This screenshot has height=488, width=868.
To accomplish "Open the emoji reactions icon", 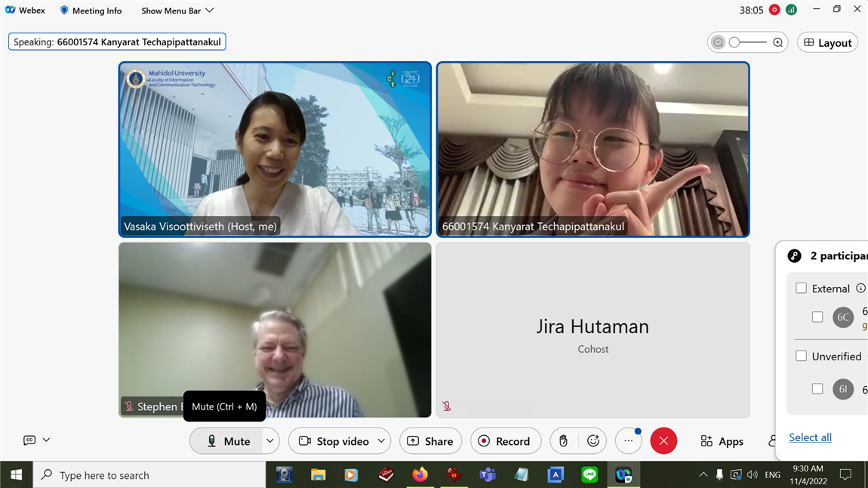I will pos(593,441).
